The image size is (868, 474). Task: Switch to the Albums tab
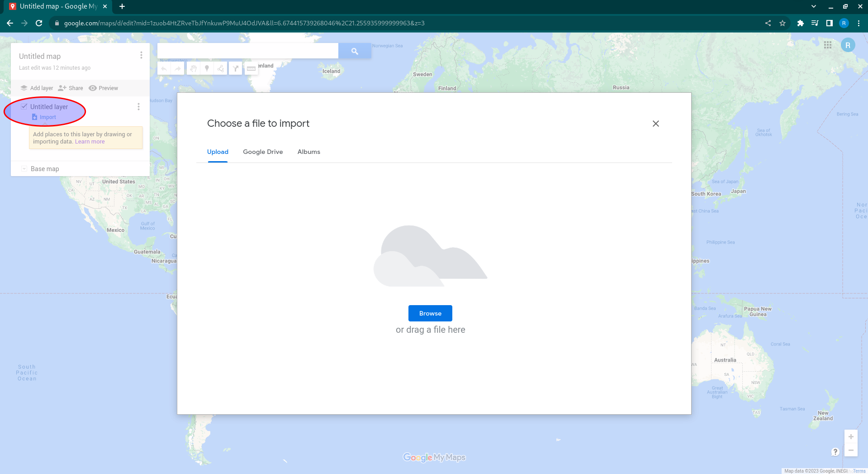pyautogui.click(x=309, y=152)
